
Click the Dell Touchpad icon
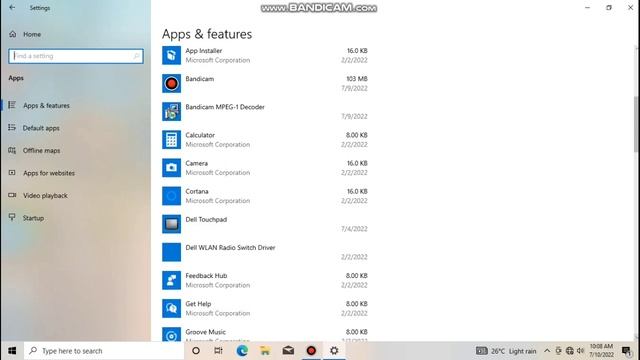[x=171, y=224]
